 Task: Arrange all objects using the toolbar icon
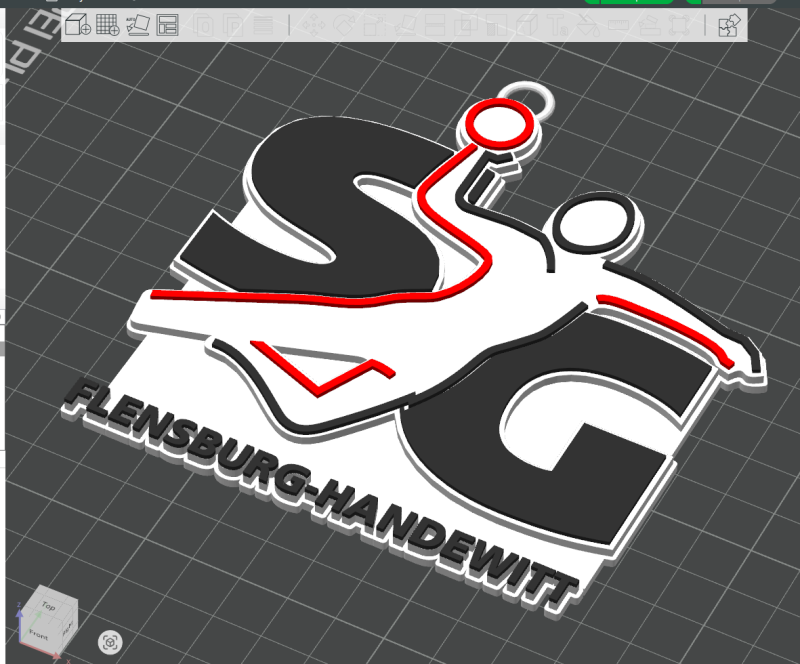(168, 25)
